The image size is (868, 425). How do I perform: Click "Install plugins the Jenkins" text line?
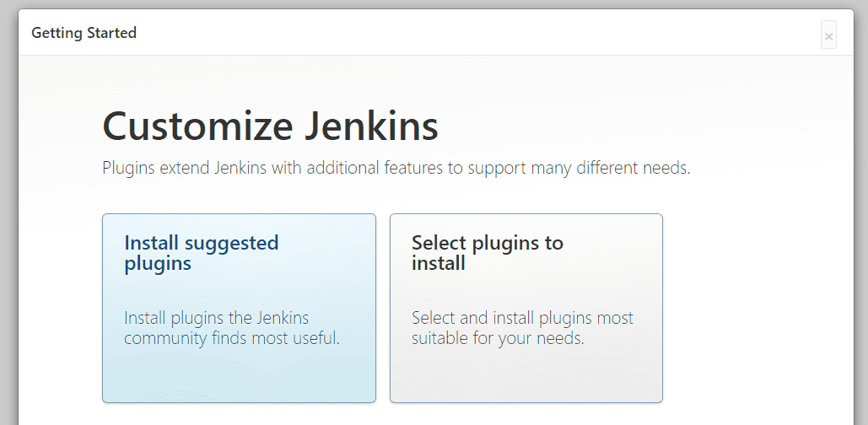[216, 318]
